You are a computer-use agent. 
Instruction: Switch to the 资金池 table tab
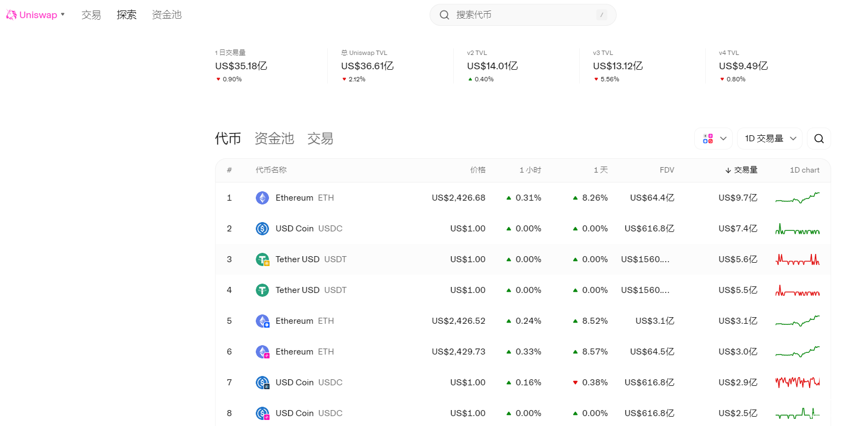pyautogui.click(x=274, y=139)
